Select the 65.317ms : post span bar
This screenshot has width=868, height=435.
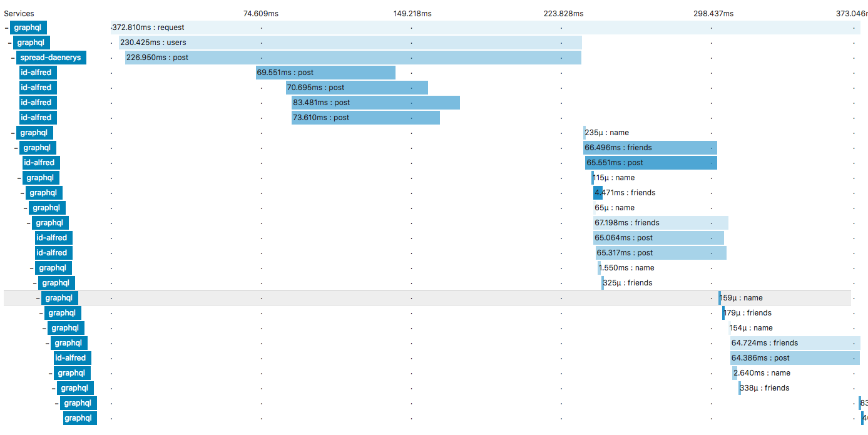tap(661, 253)
